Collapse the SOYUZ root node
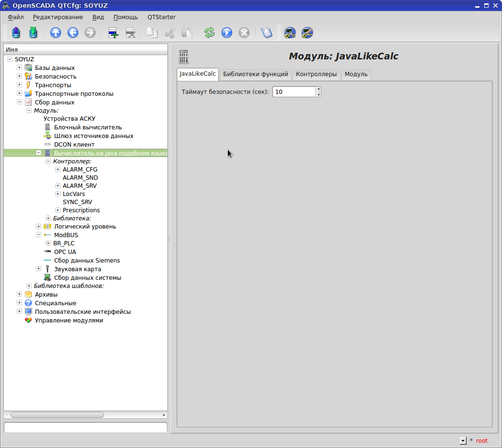Viewport: 502px width, 448px height. click(10, 59)
